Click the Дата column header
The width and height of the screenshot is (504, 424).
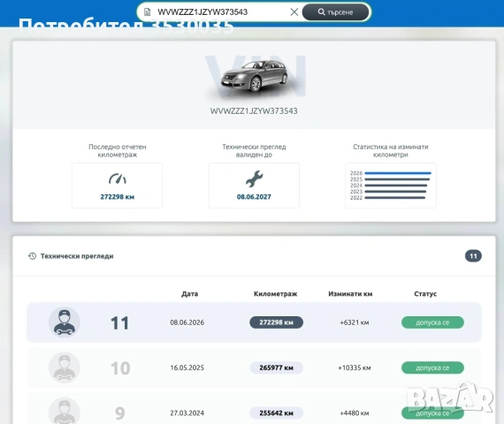189,293
